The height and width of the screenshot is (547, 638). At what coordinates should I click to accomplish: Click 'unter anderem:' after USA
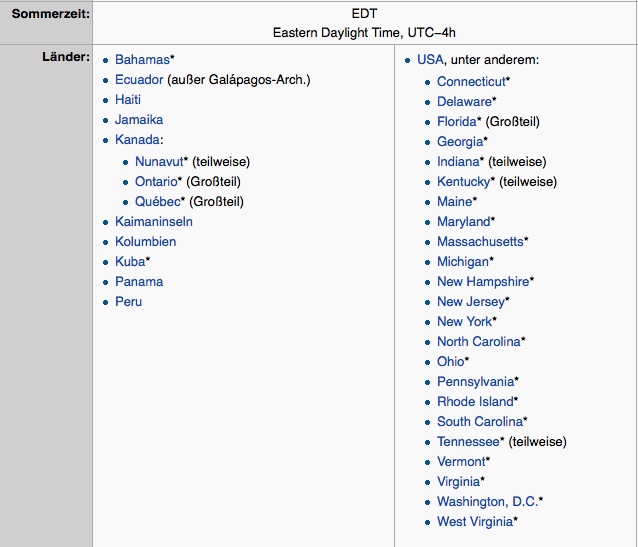(x=495, y=60)
